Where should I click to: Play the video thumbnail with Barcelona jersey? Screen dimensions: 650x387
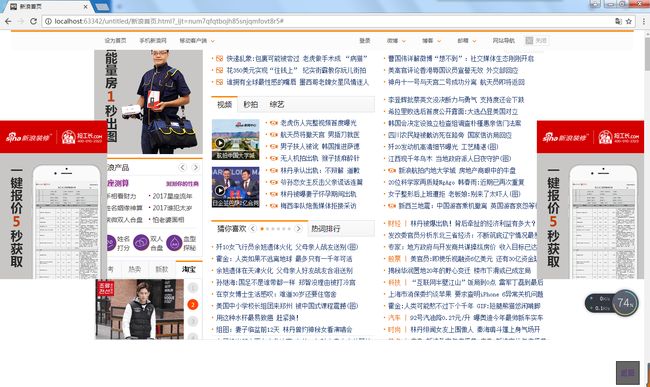(x=235, y=187)
